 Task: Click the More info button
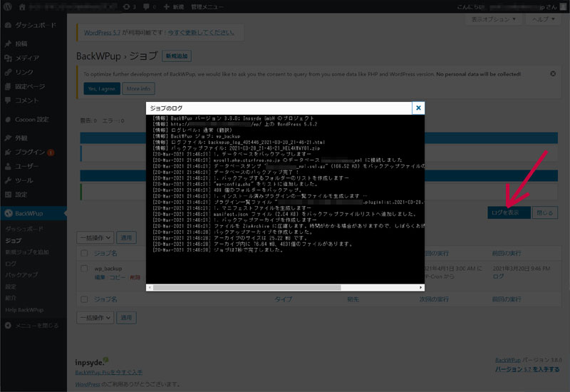(x=138, y=88)
